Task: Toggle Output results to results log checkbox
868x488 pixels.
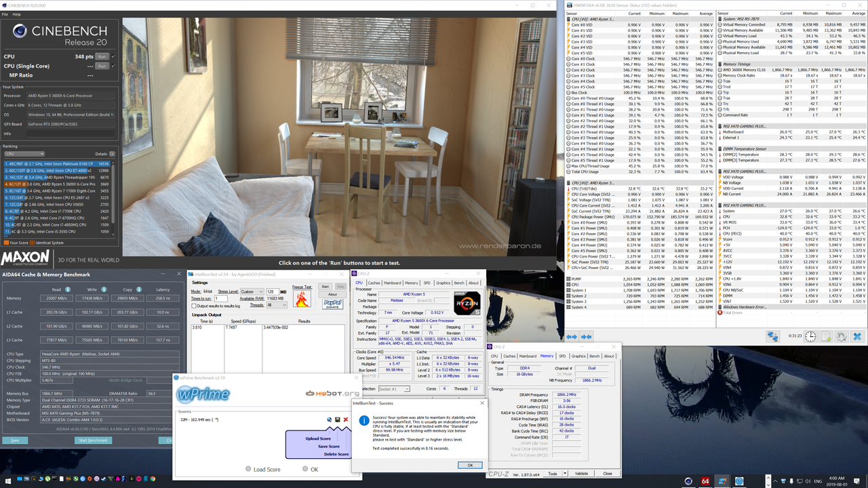Action: click(194, 306)
